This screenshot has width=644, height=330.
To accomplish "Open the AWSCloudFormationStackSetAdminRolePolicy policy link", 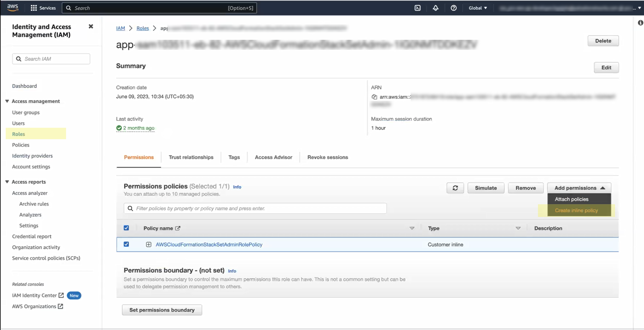I will tap(209, 244).
